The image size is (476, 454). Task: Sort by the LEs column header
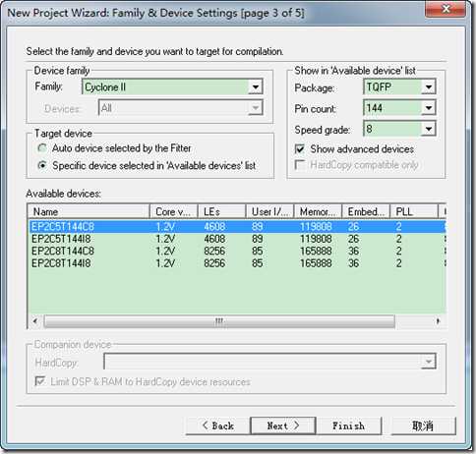point(222,211)
